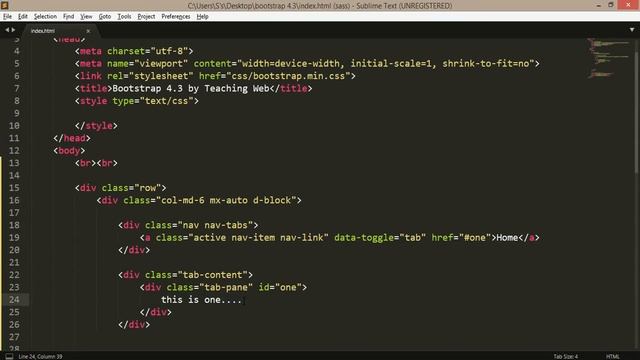This screenshot has width=640, height=360.
Task: Click line number 24 in gutter
Action: click(x=14, y=300)
